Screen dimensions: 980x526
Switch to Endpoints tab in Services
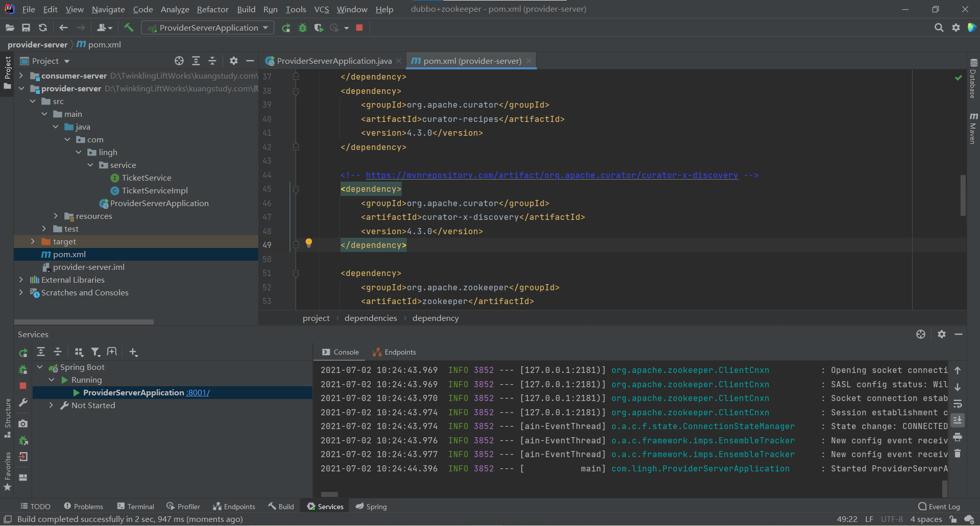tap(395, 352)
